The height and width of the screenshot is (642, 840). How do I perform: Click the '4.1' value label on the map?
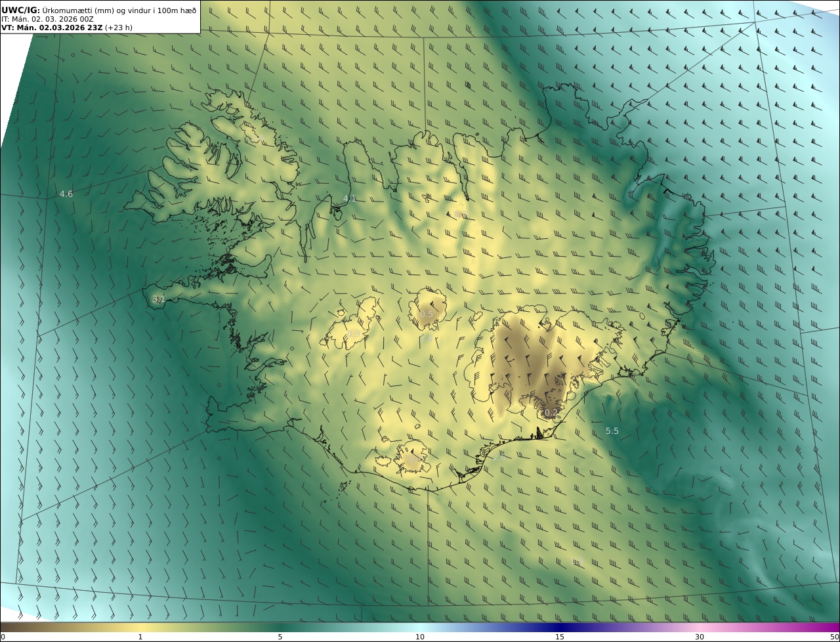350,198
